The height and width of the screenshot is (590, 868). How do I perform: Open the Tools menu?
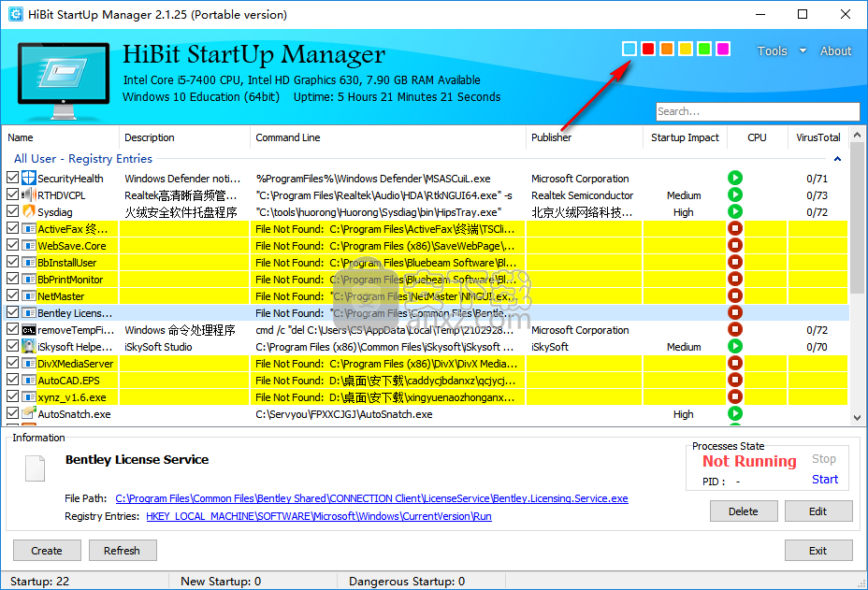click(772, 50)
